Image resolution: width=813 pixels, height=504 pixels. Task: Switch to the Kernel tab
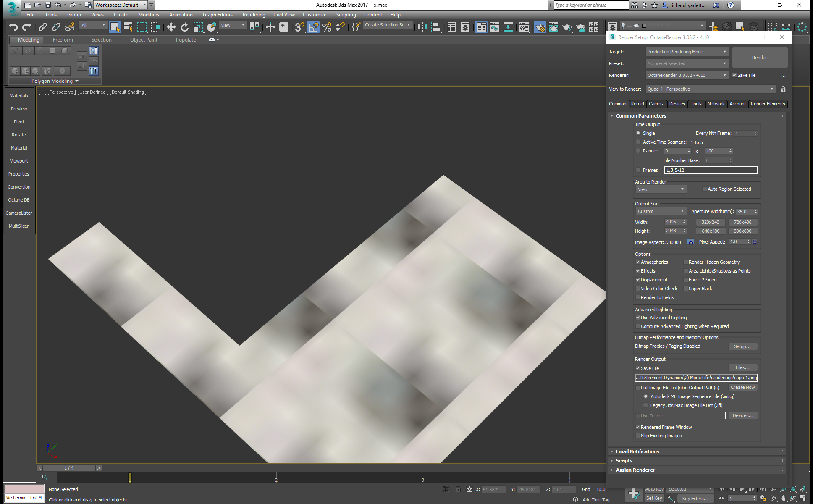[637, 104]
